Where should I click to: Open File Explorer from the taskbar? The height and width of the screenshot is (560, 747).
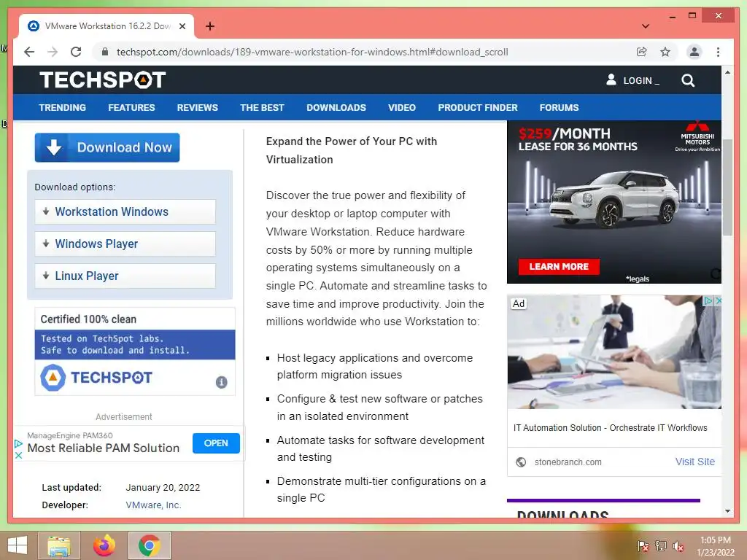(x=59, y=545)
